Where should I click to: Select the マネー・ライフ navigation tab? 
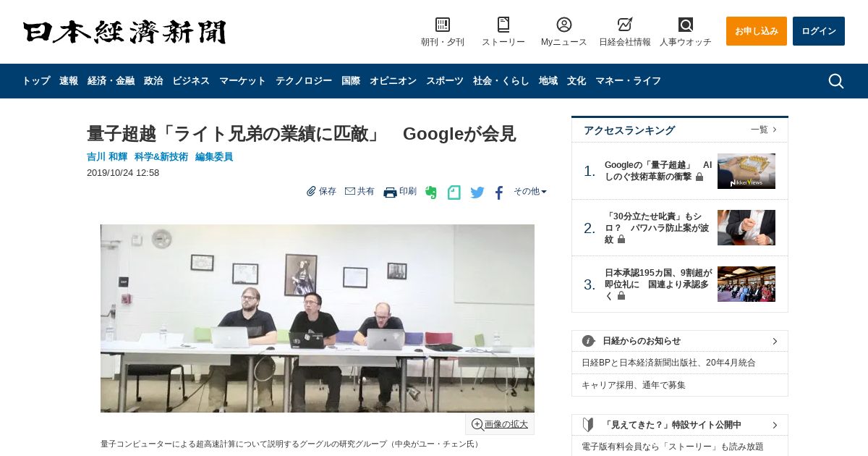(628, 81)
